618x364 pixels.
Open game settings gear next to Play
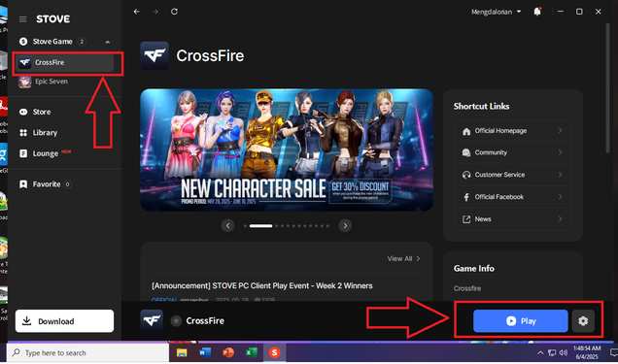point(583,321)
